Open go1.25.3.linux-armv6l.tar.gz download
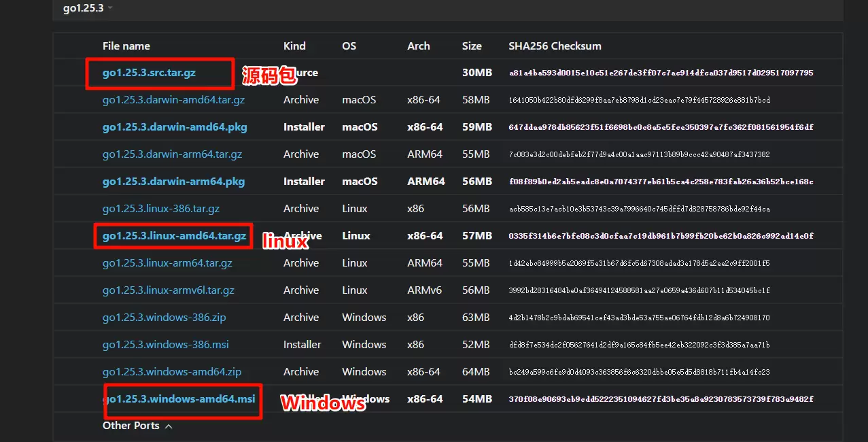Viewport: 868px width, 442px height. 168,290
